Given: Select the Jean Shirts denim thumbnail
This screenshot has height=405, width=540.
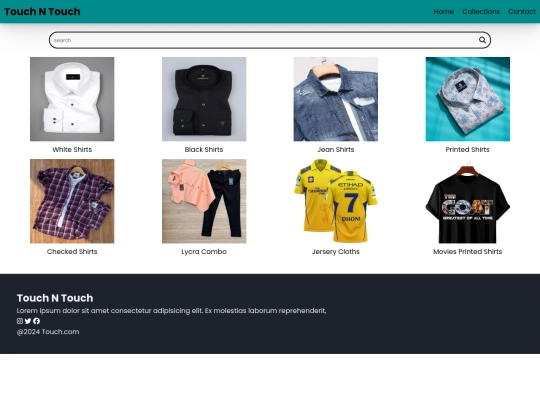Looking at the screenshot, I should (x=336, y=99).
